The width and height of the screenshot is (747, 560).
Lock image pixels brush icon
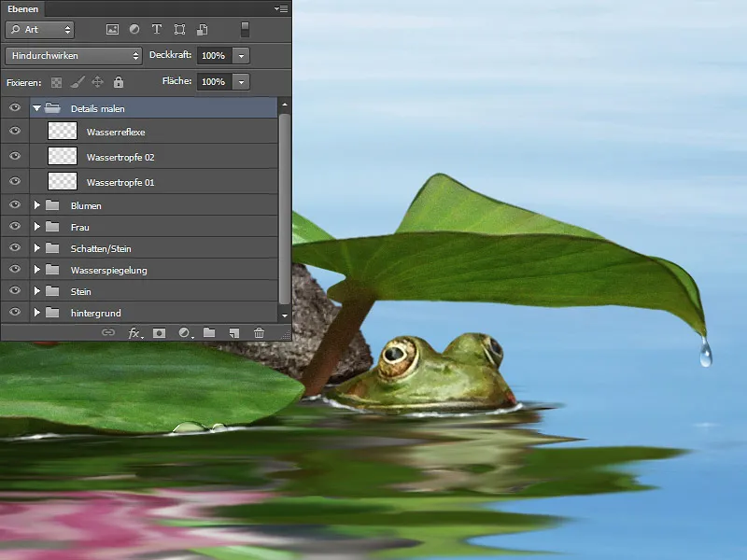click(78, 82)
